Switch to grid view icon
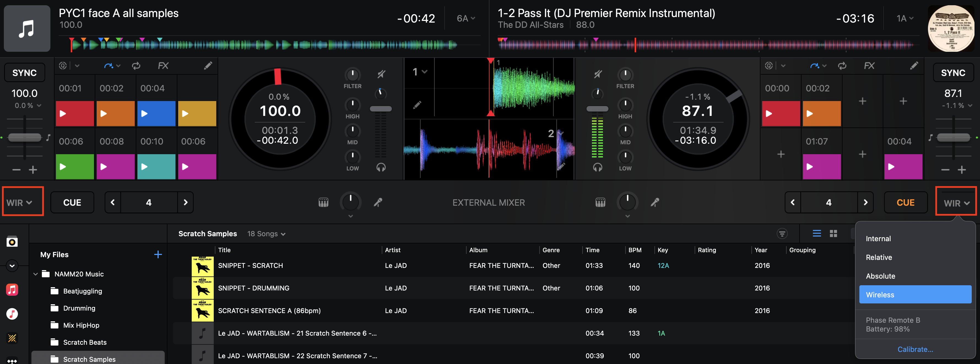The width and height of the screenshot is (980, 364). click(833, 233)
